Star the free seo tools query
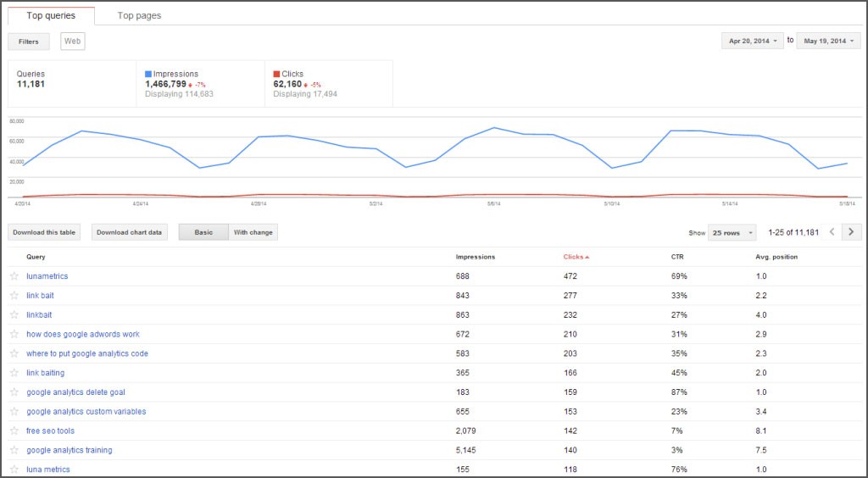 point(14,431)
